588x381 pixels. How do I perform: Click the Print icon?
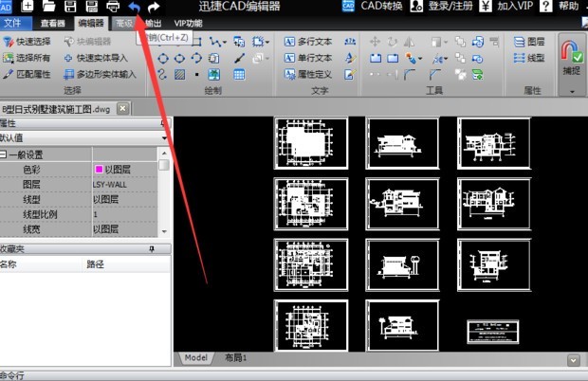[113, 6]
